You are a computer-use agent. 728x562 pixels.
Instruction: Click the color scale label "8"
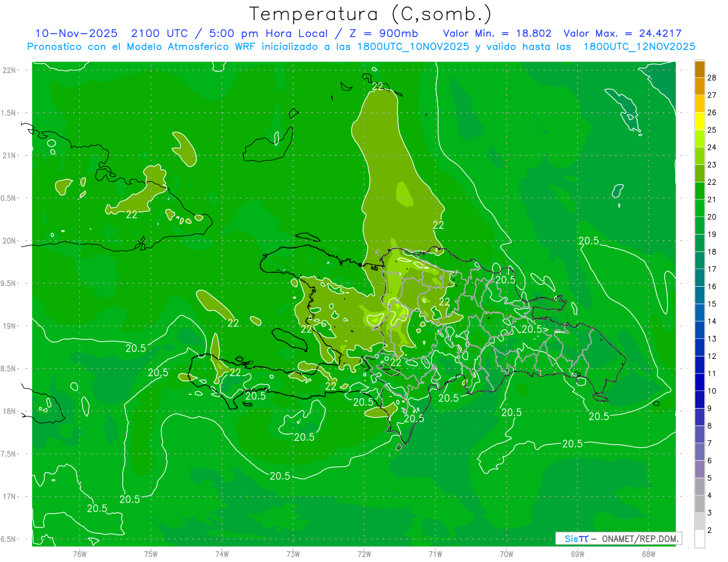click(x=710, y=426)
